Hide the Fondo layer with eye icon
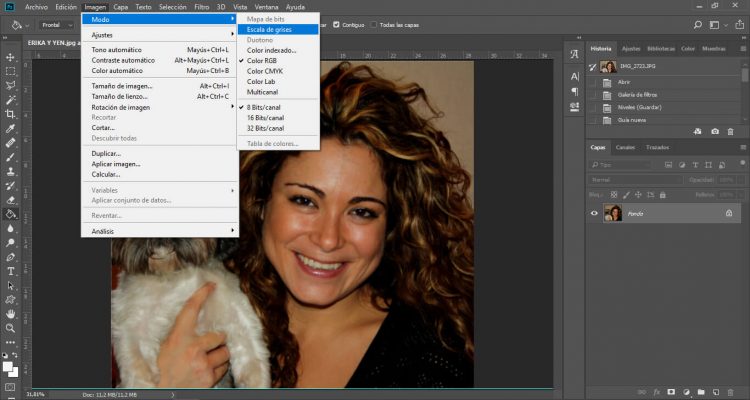The image size is (750, 400). pos(594,213)
